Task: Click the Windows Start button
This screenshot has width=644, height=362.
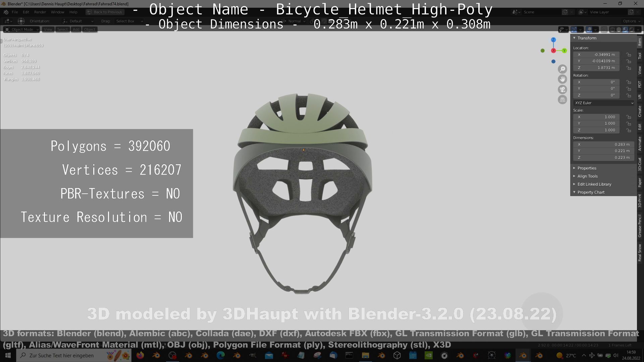Action: 8,355
